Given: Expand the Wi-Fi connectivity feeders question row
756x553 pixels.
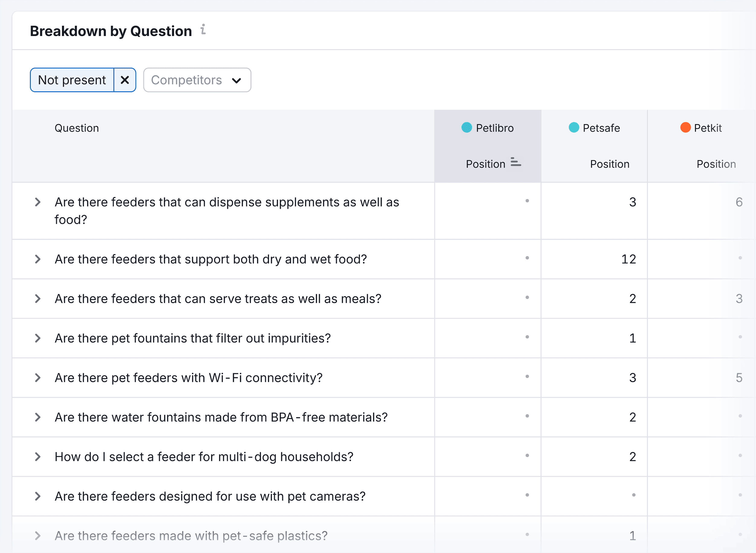Looking at the screenshot, I should click(37, 378).
